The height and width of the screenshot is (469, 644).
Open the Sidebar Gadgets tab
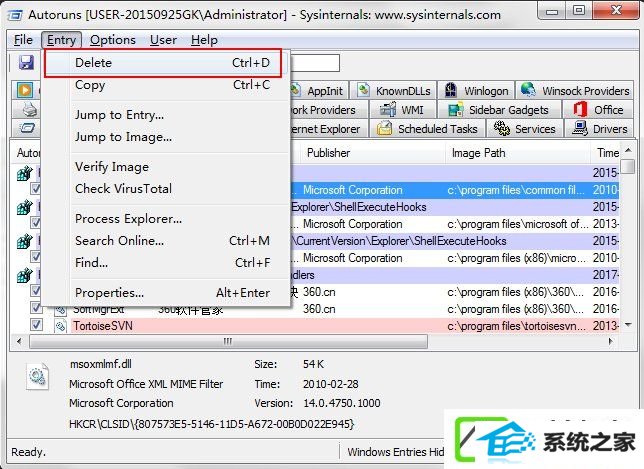click(x=499, y=110)
